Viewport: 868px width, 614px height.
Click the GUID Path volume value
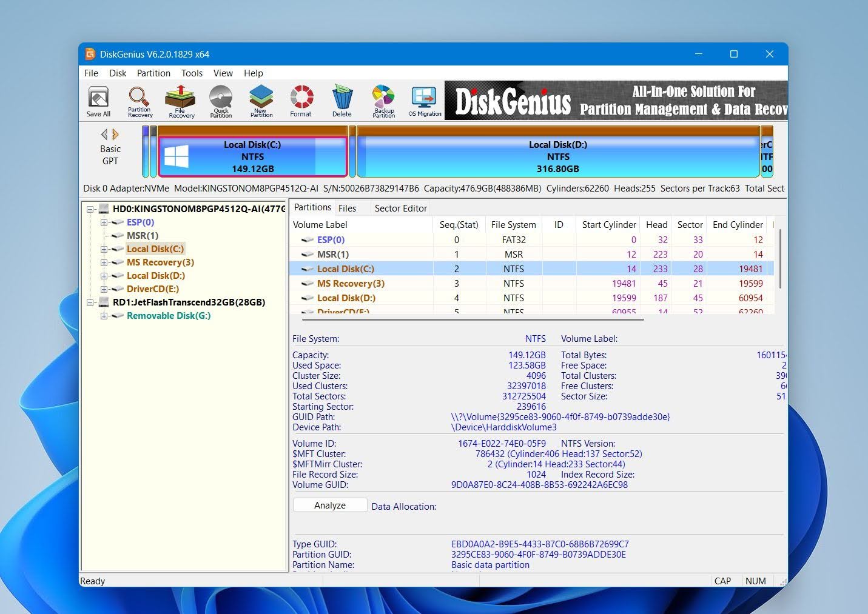[560, 417]
